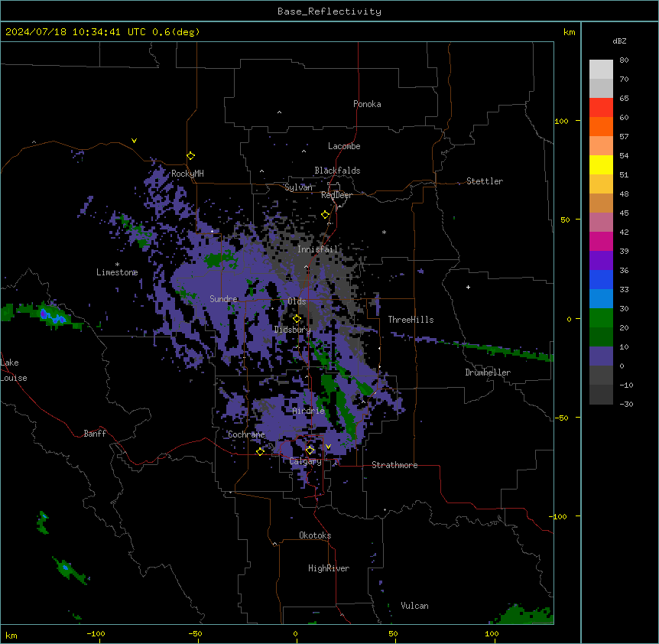
Task: Click the Airdrie city label
Action: (x=309, y=411)
